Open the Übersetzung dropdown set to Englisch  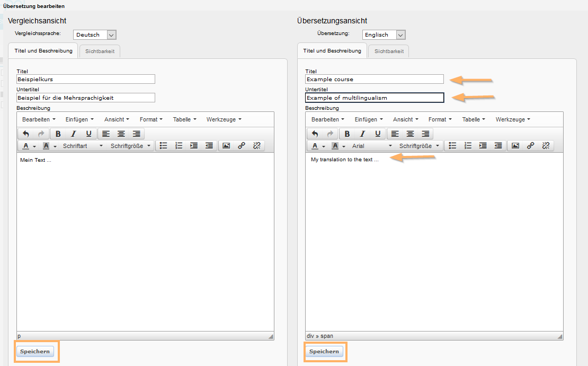384,35
